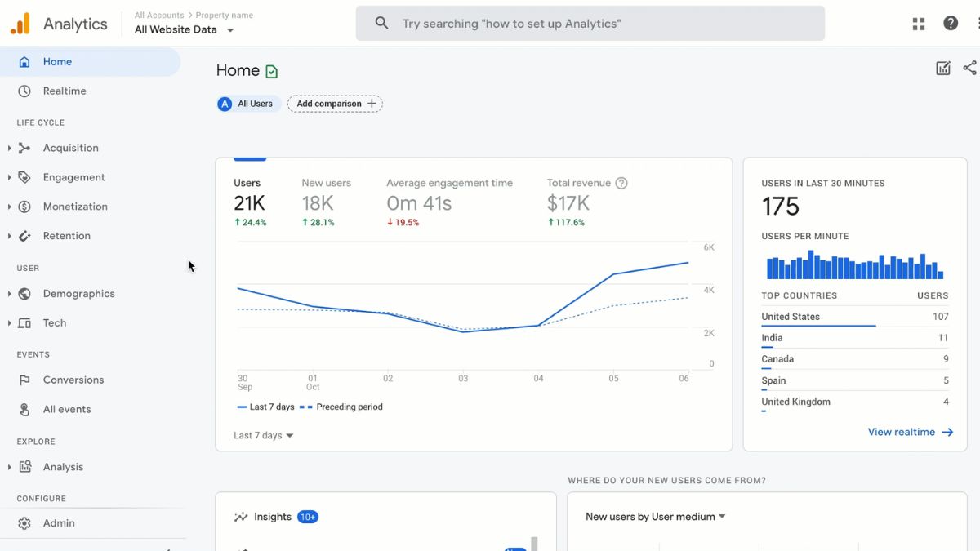Click the Admin gear icon
The height and width of the screenshot is (551, 980).
[x=24, y=523]
